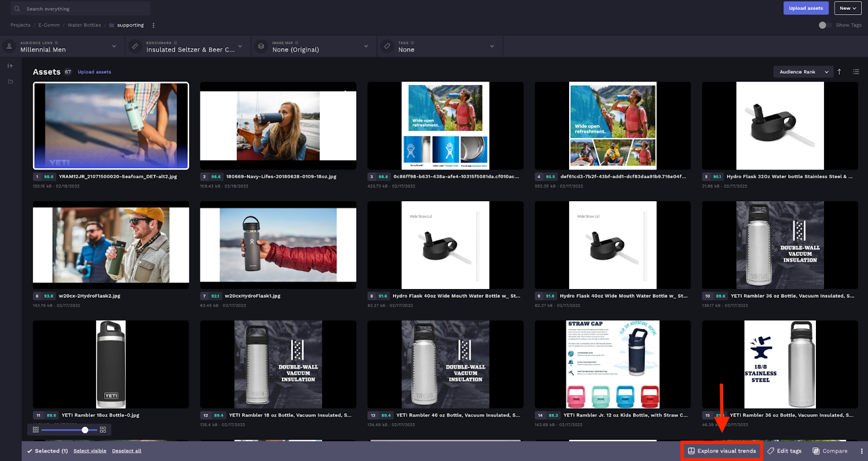The image size is (868, 461).
Task: Open the Audience Rank sort dropdown
Action: [x=803, y=72]
